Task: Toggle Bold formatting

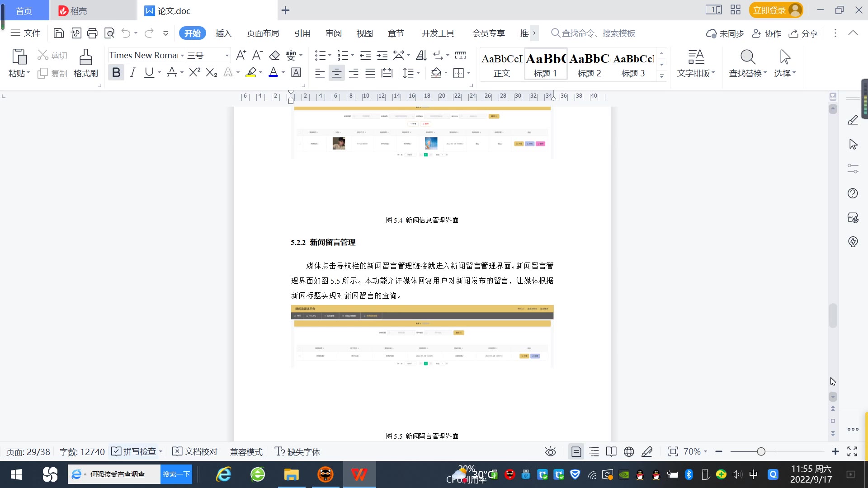Action: point(116,73)
